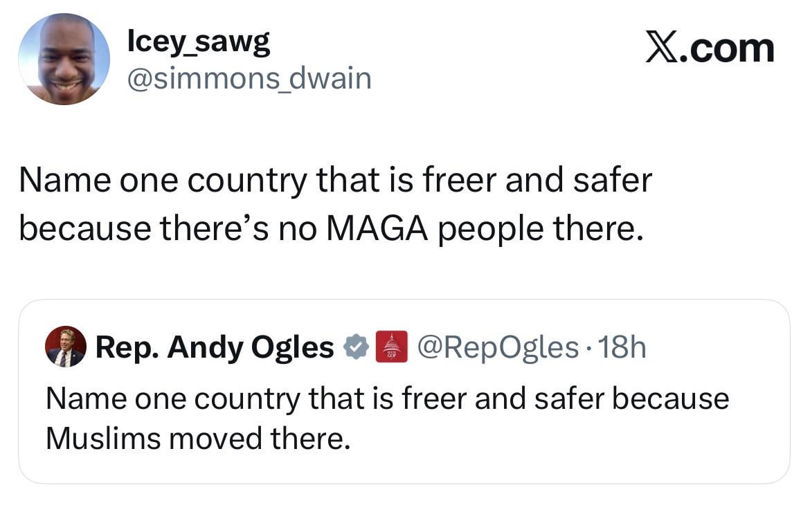The image size is (810, 532).
Task: Open Icey_sawg's round profile picture
Action: tap(64, 59)
